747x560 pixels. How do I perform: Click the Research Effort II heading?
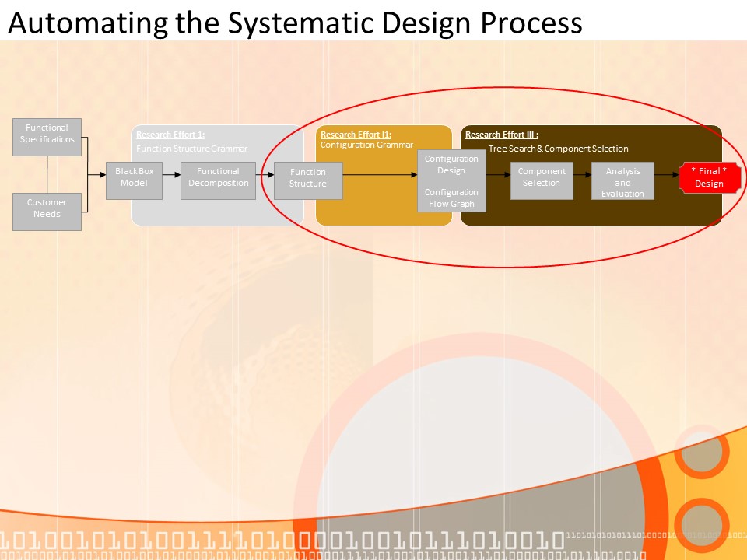pyautogui.click(x=356, y=135)
